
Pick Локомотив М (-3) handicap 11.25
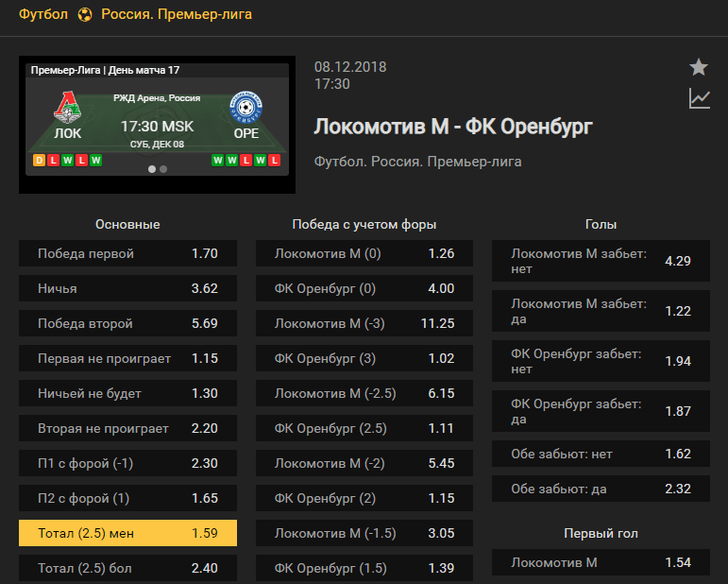pyautogui.click(x=364, y=323)
